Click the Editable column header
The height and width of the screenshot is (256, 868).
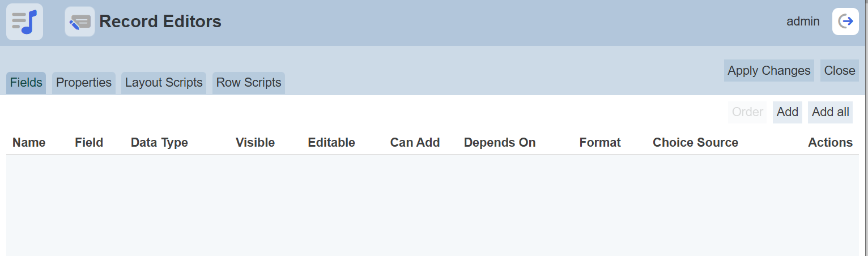click(x=331, y=143)
